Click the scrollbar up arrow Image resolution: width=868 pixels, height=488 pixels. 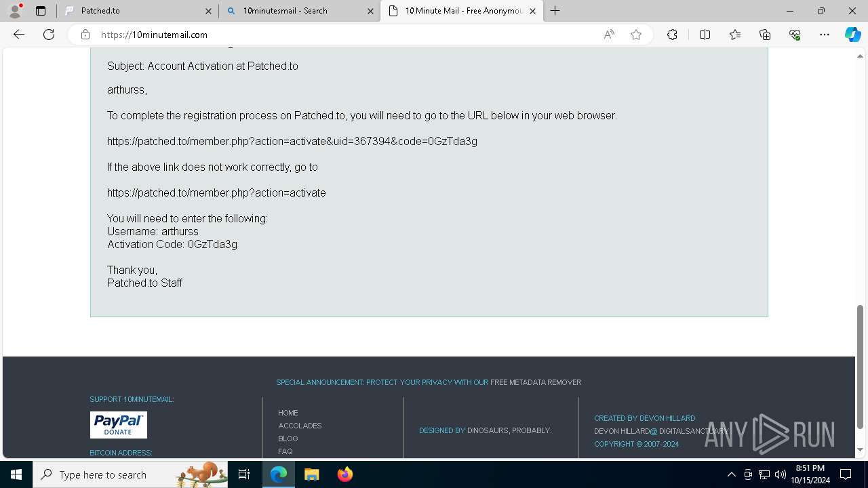tap(860, 56)
